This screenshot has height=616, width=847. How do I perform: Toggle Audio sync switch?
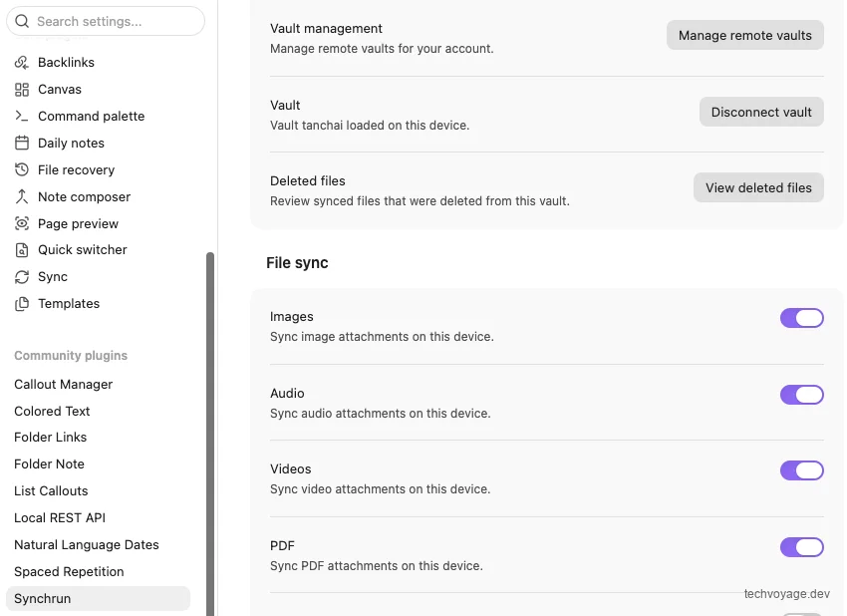coord(801,395)
